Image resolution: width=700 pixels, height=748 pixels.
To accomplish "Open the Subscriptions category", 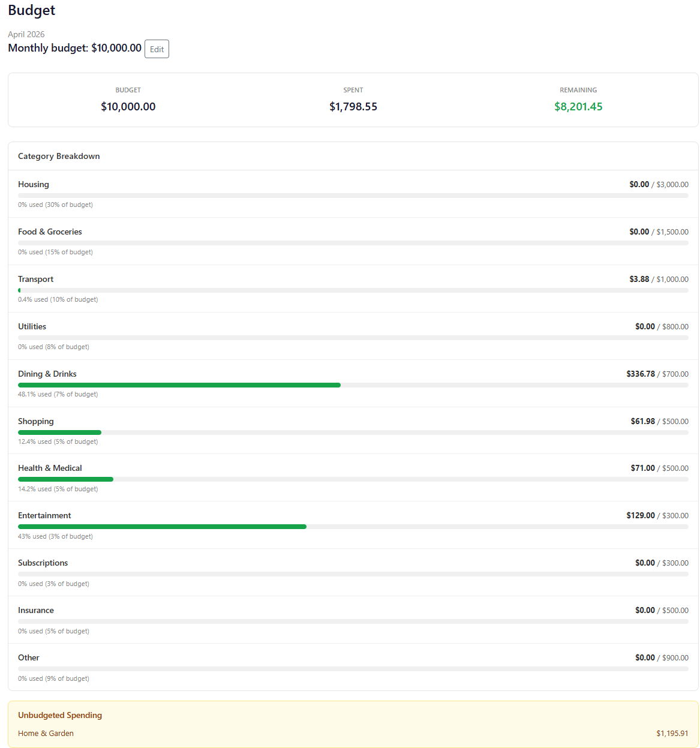I will [x=43, y=563].
